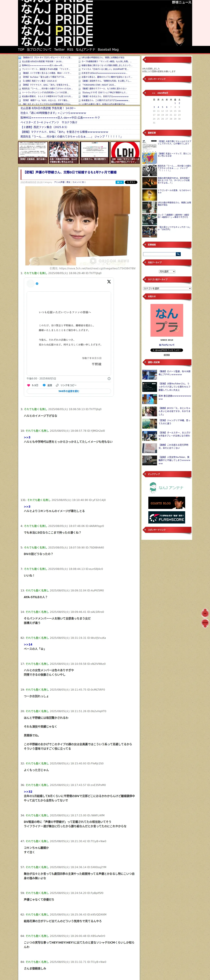Open thumbnail LDH タクシー会社とは

125,153
